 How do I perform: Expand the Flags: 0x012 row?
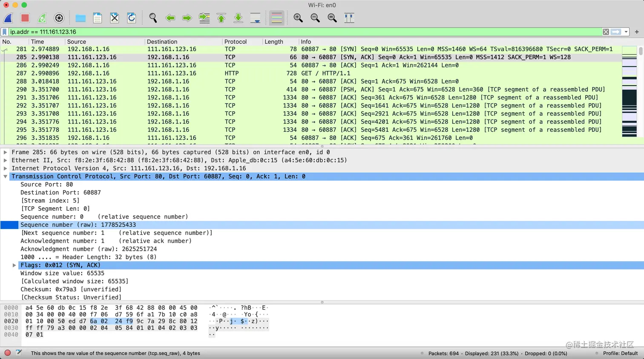coord(14,265)
